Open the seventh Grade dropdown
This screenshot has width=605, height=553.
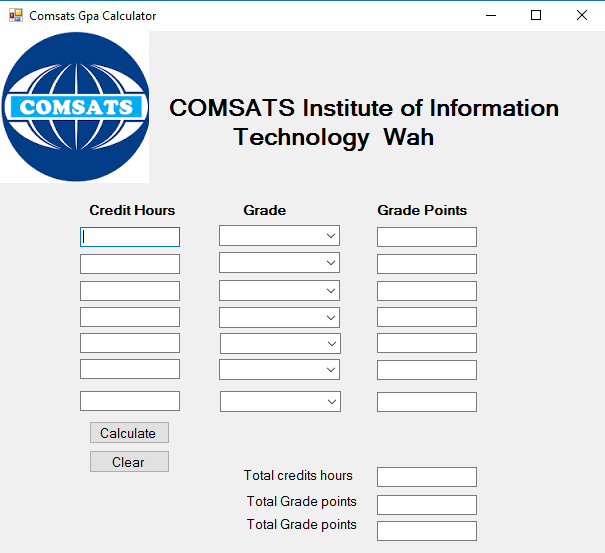pyautogui.click(x=281, y=402)
